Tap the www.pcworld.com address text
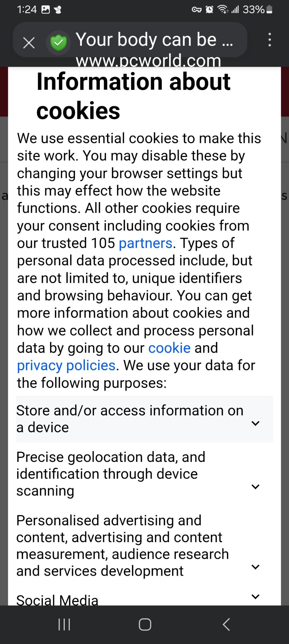 point(148,61)
